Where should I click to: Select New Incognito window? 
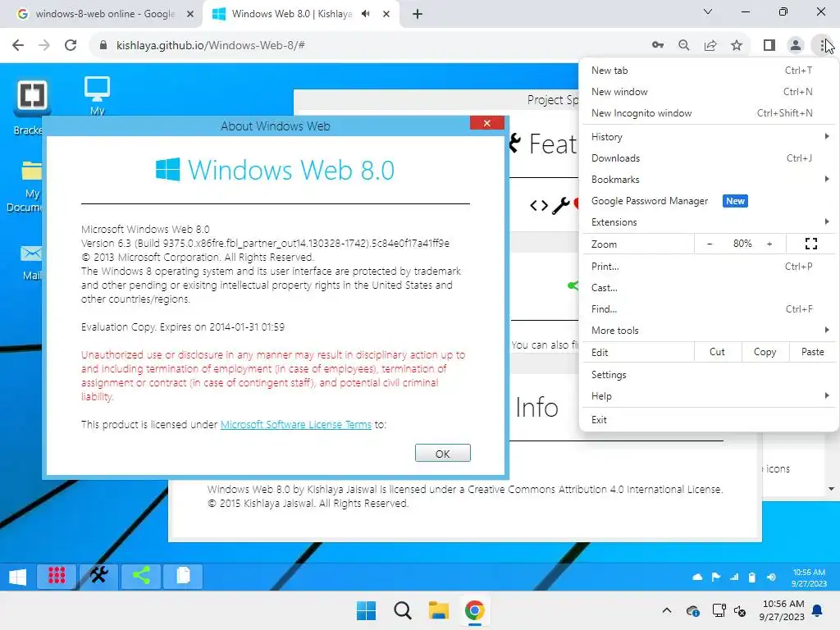pyautogui.click(x=709, y=113)
